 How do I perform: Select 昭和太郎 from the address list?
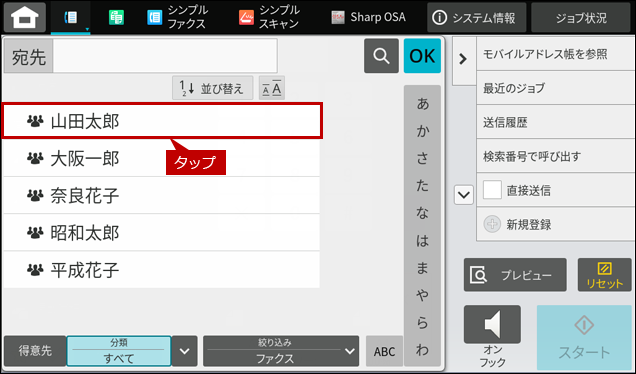tap(161, 233)
